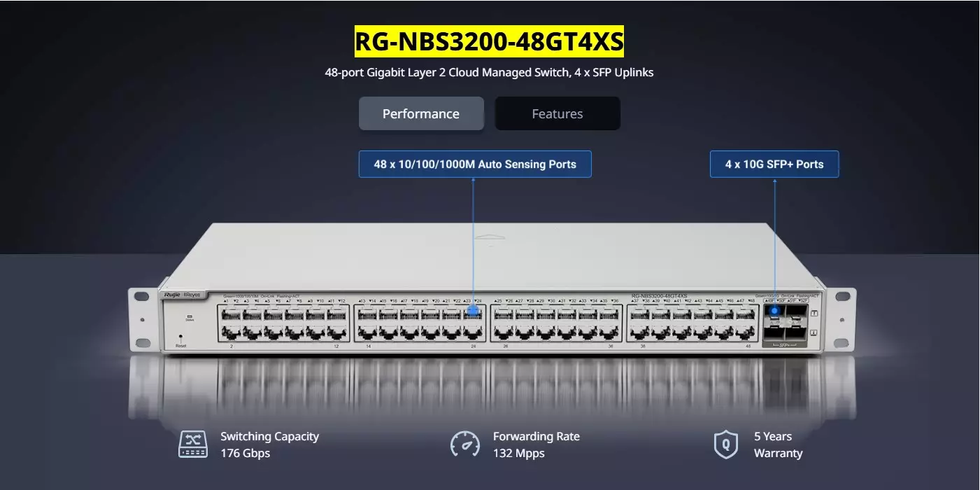Click the "176 Gbps" value
Screen dimensions: 980x490
point(246,454)
